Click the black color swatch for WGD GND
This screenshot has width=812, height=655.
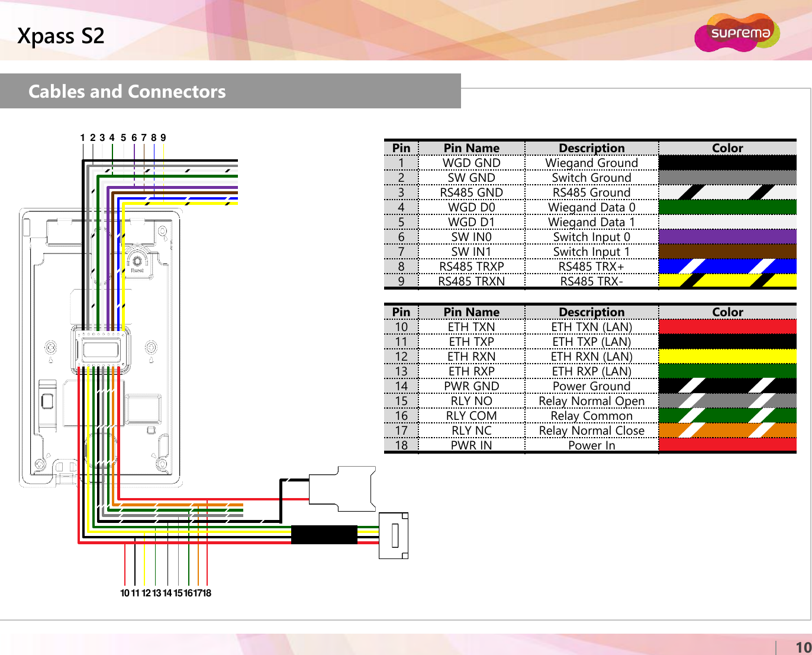[727, 163]
